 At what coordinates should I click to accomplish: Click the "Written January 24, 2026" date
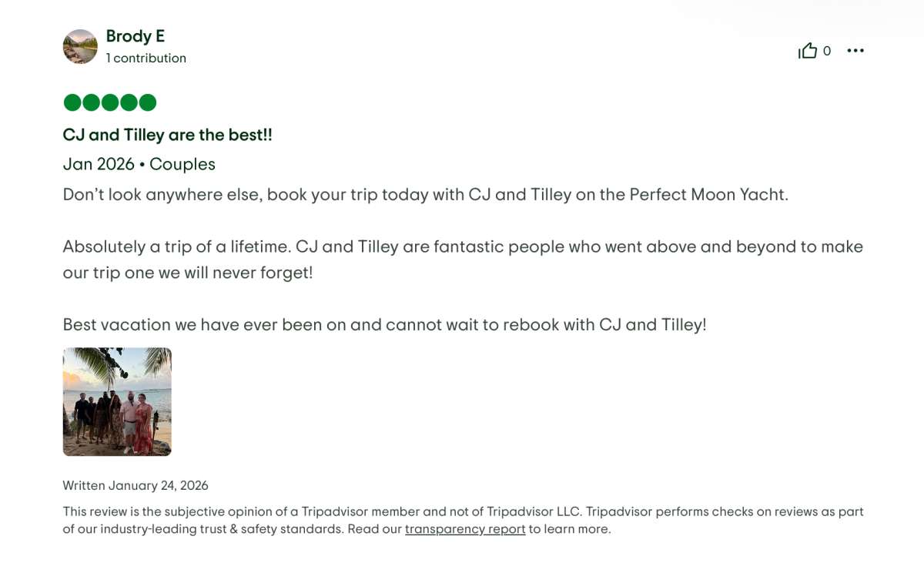(136, 485)
